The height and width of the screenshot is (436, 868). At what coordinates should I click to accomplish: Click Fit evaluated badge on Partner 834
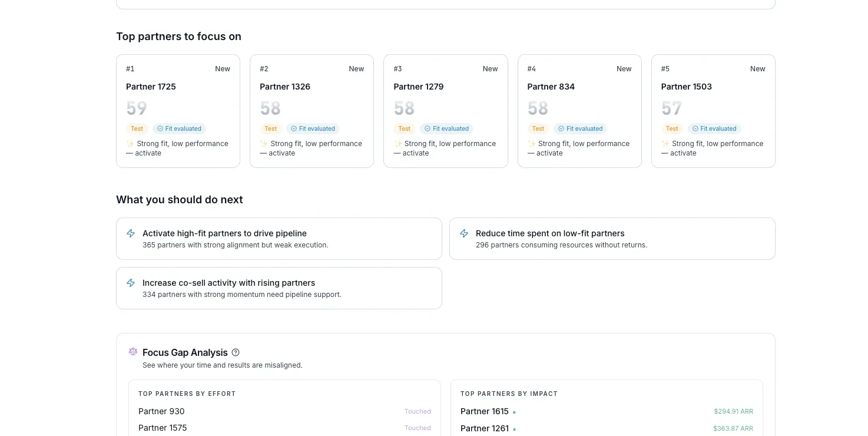pyautogui.click(x=581, y=128)
